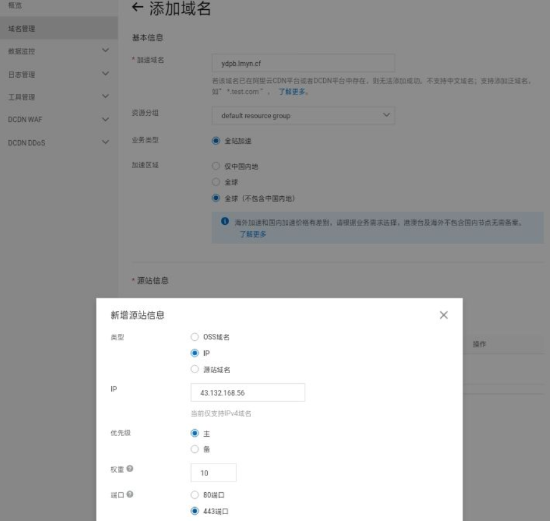Open the default resource group dropdown
Viewport: 552px width, 521px height.
[303, 115]
